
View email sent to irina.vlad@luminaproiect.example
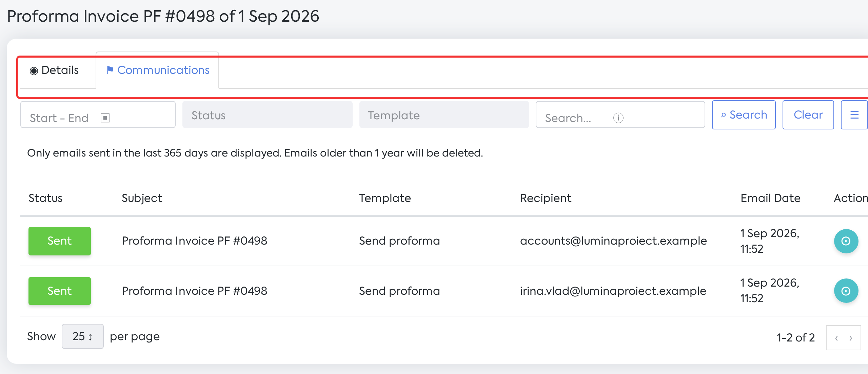click(x=846, y=291)
